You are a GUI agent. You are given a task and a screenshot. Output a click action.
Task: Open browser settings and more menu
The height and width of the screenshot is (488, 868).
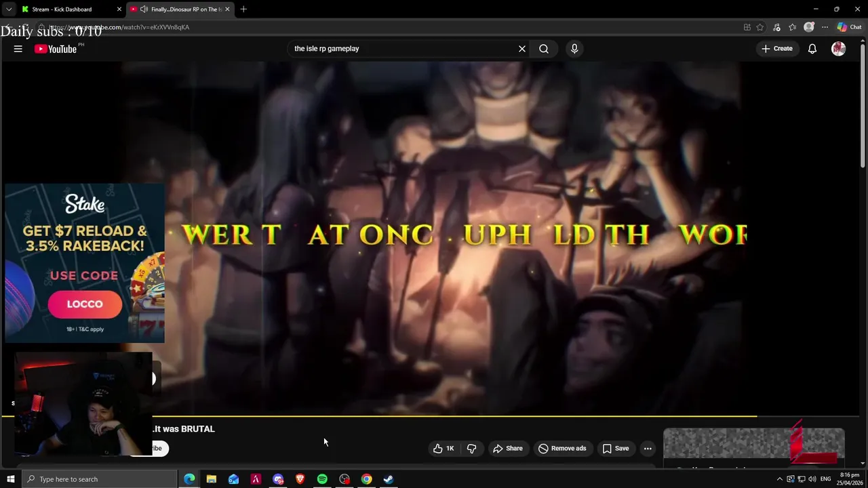tap(825, 27)
